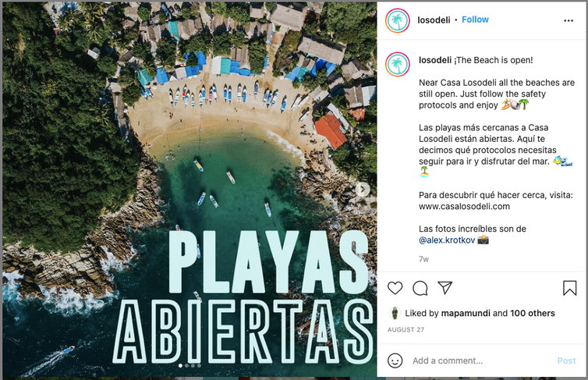Open comments with the speech bubble icon
Image resolution: width=588 pixels, height=380 pixels.
click(420, 288)
